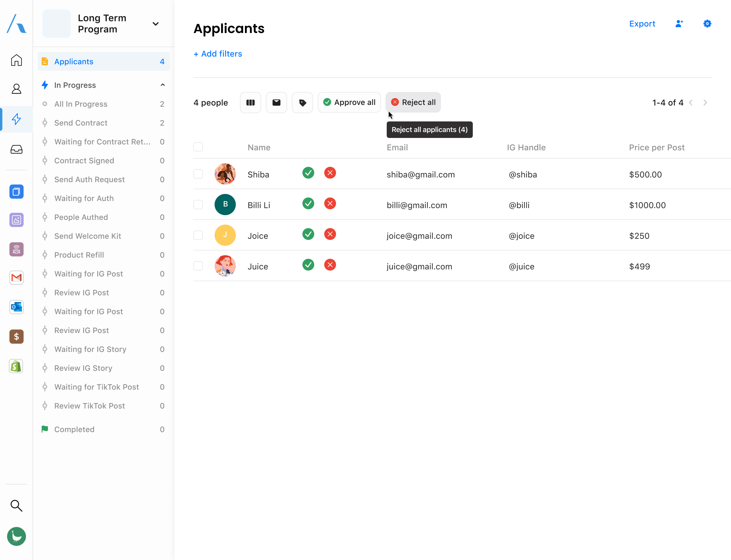Click the columns layout toolbar icon
Viewport: 731px width, 560px height.
click(x=250, y=103)
